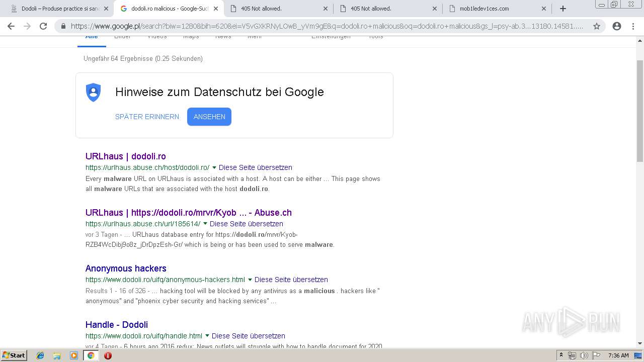Close the second 405 Not allowed tab
644x362 pixels.
[x=435, y=9]
